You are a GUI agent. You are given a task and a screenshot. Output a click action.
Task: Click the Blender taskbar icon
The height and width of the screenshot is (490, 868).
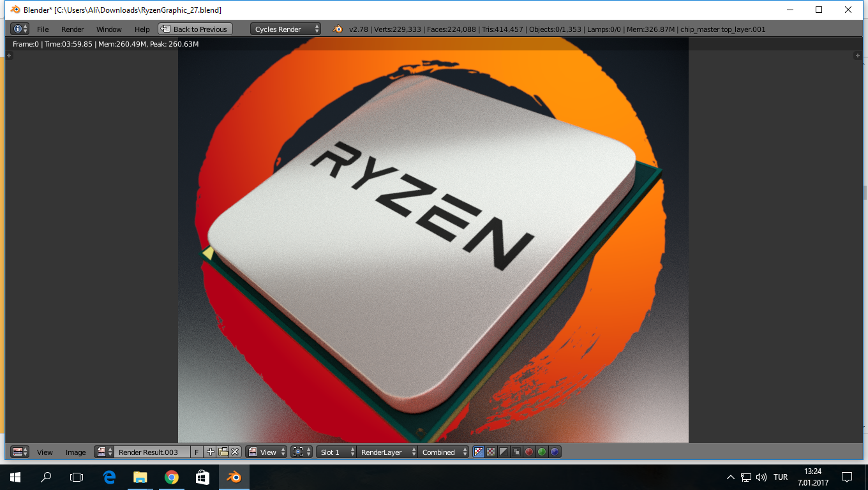pyautogui.click(x=234, y=477)
